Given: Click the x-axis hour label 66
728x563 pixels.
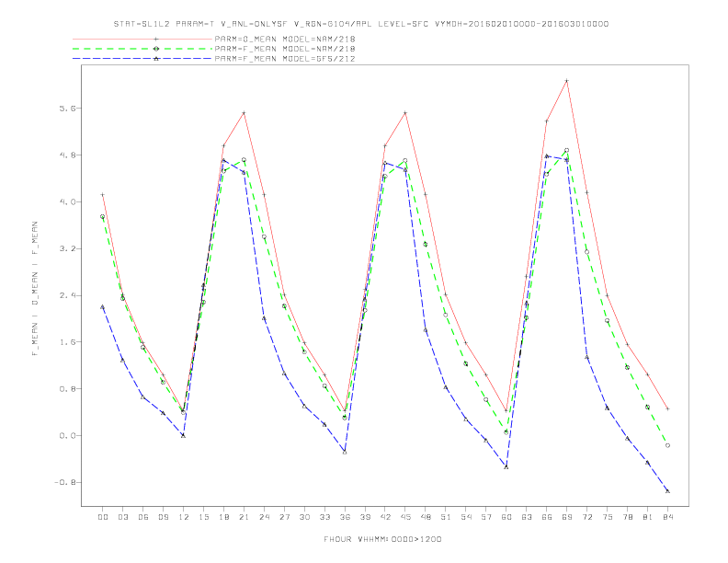Looking at the screenshot, I should (547, 517).
